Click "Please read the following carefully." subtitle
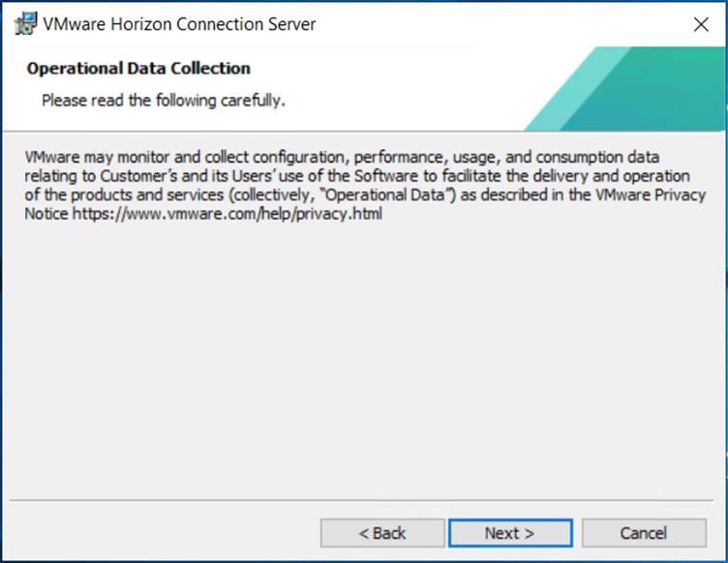Screen dimensions: 728x563 163,101
